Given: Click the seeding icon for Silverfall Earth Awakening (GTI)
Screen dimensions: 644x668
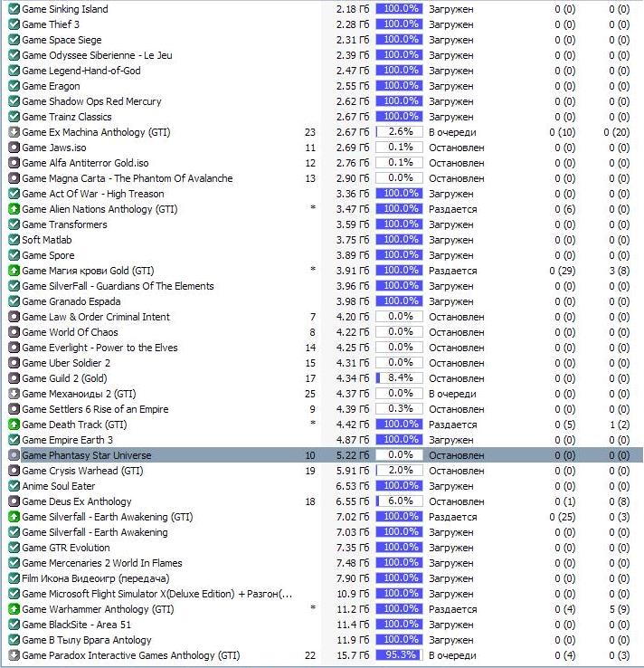Looking at the screenshot, I should pos(14,517).
